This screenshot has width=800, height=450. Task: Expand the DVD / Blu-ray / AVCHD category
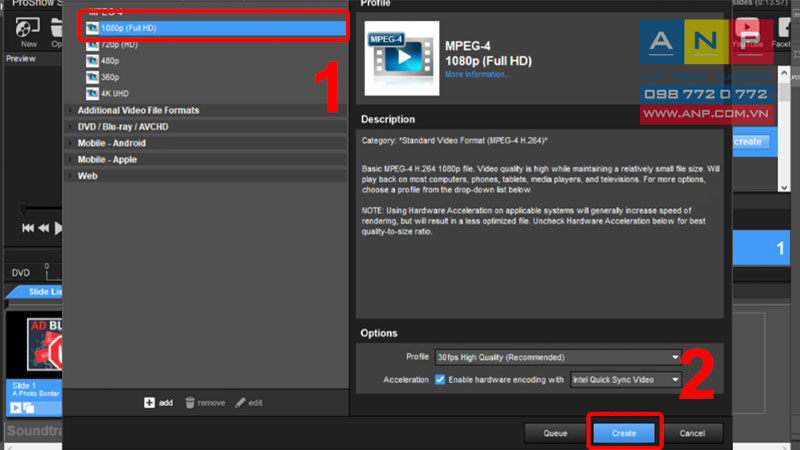(x=206, y=127)
